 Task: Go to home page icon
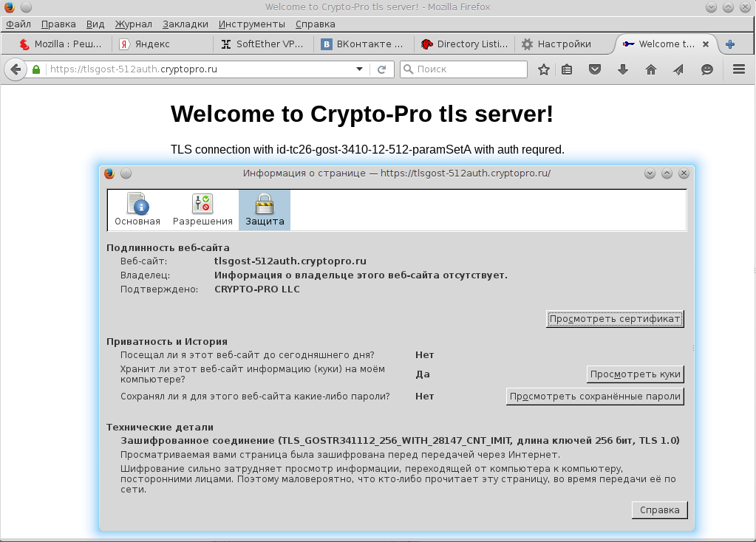coord(651,69)
